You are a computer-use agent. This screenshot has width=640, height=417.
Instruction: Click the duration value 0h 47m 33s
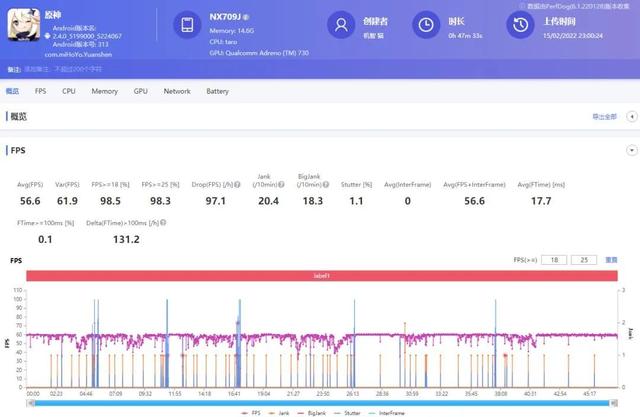click(x=465, y=36)
